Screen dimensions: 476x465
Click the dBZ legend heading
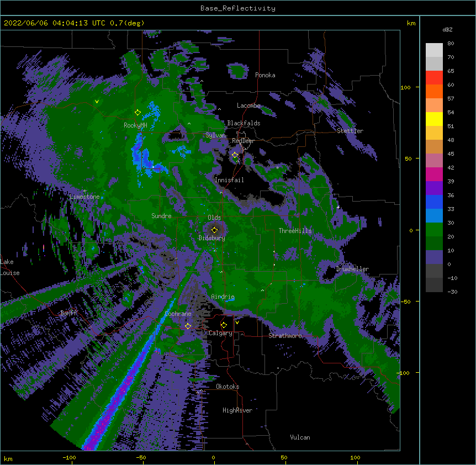click(x=447, y=30)
